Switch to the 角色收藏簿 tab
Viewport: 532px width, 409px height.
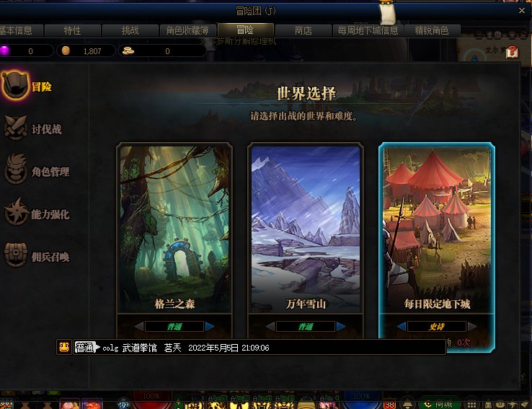(187, 30)
